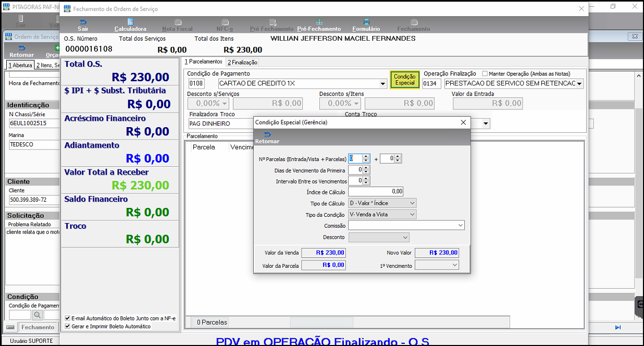644x346 pixels.
Task: Close the Condição Especial (Gerência) dialog
Action: click(x=463, y=122)
